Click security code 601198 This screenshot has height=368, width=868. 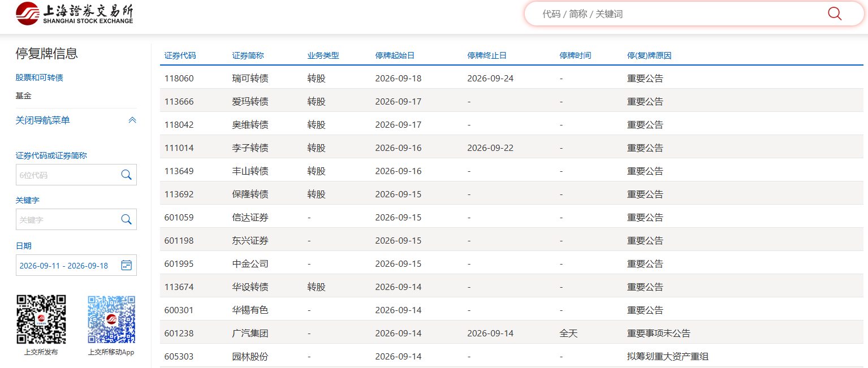(179, 241)
